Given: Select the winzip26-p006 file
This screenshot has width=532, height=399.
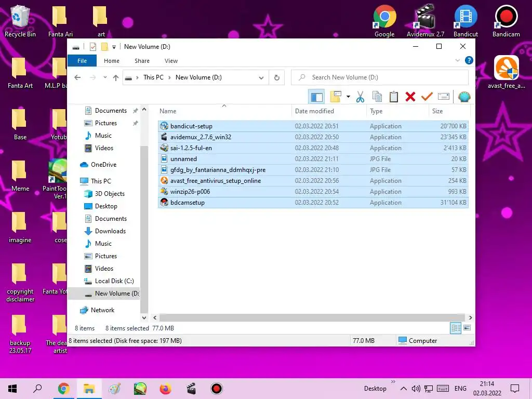Looking at the screenshot, I should [313, 192].
